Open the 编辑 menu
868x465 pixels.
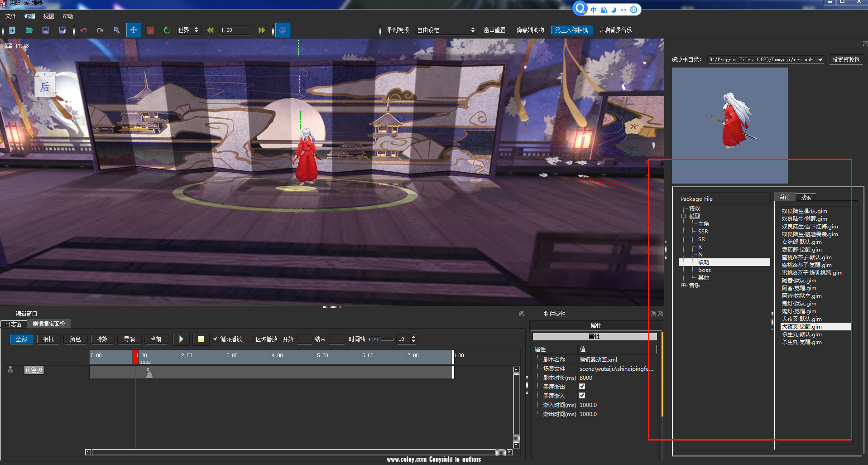point(30,16)
